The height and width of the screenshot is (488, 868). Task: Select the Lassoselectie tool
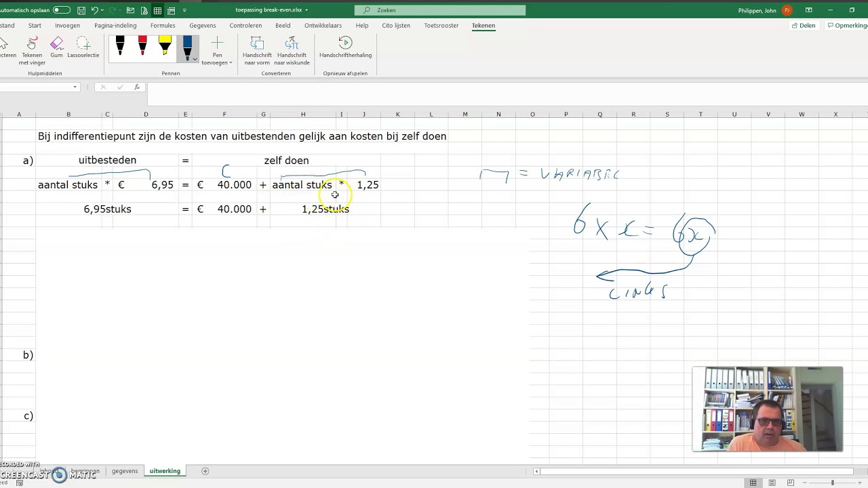[x=83, y=47]
